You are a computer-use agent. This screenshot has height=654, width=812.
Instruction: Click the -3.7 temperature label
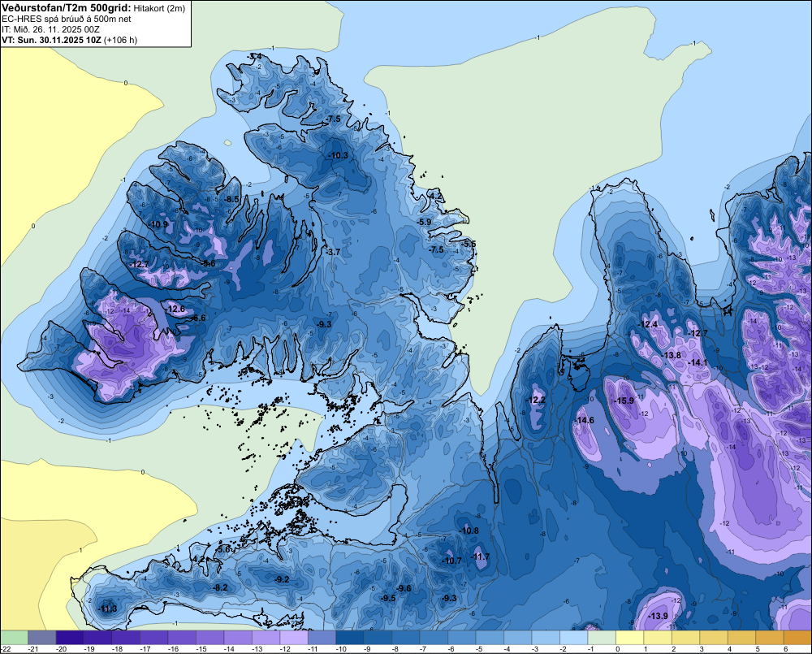332,252
